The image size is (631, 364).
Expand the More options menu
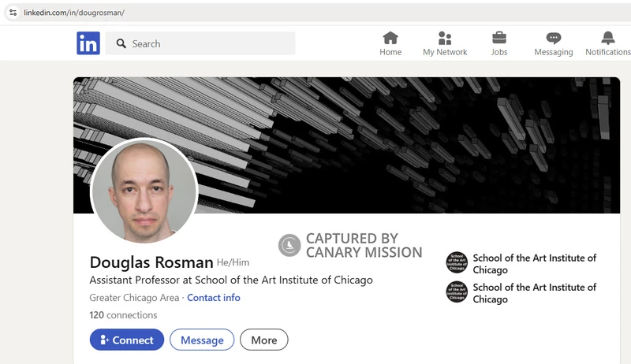[x=263, y=340]
